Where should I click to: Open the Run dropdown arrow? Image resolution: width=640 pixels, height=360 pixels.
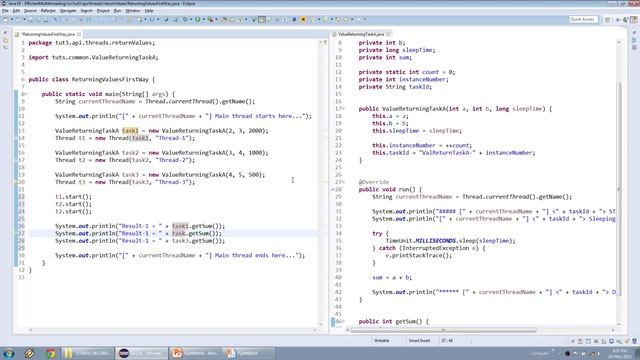(x=203, y=19)
